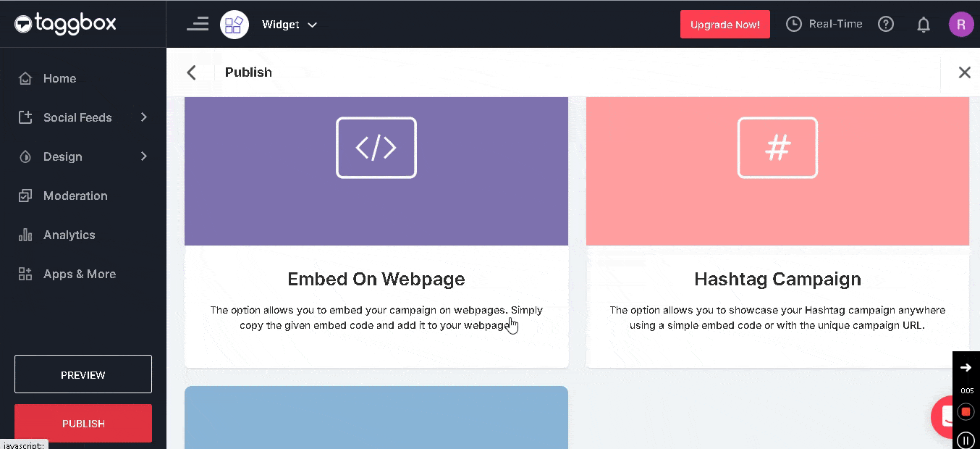The image size is (980, 449).
Task: Expand the Design chevron
Action: coord(144,156)
